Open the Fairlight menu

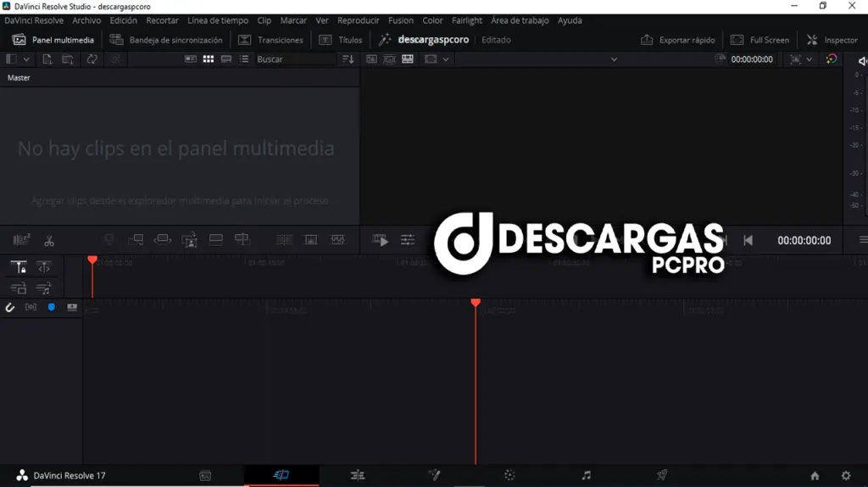click(x=467, y=20)
